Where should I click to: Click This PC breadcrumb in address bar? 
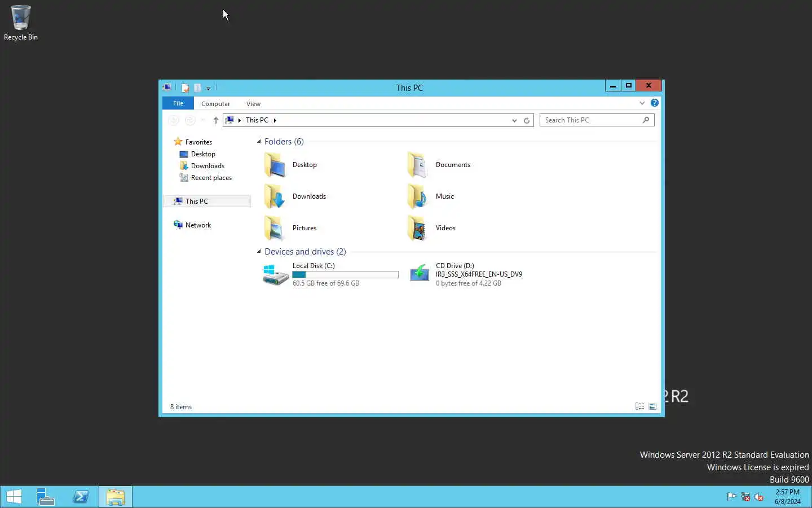[x=257, y=120]
